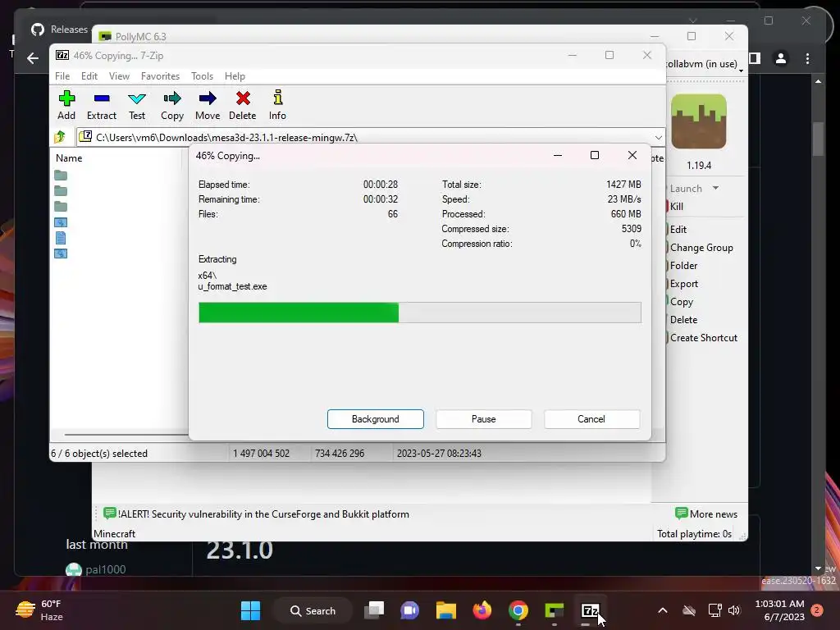Click the Info toolbar icon
This screenshot has width=840, height=630.
pos(277,105)
